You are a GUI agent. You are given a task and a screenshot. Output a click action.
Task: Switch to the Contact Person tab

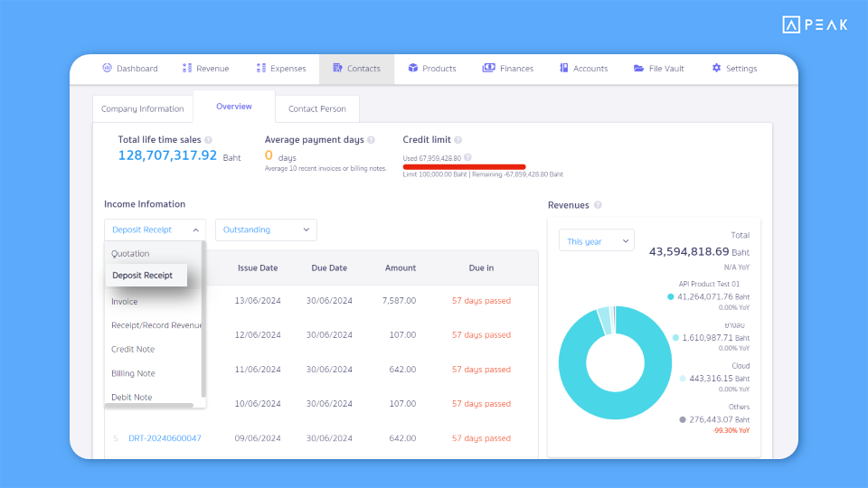[x=317, y=108]
